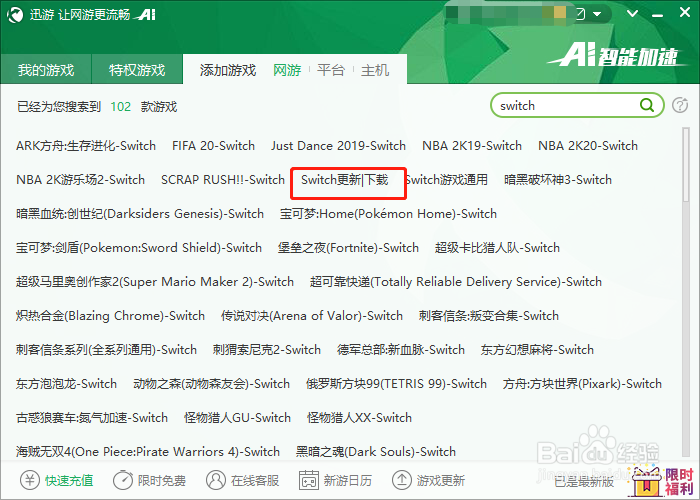Select TETRIS 99-Switch game
The image size is (700, 500).
pyautogui.click(x=396, y=383)
